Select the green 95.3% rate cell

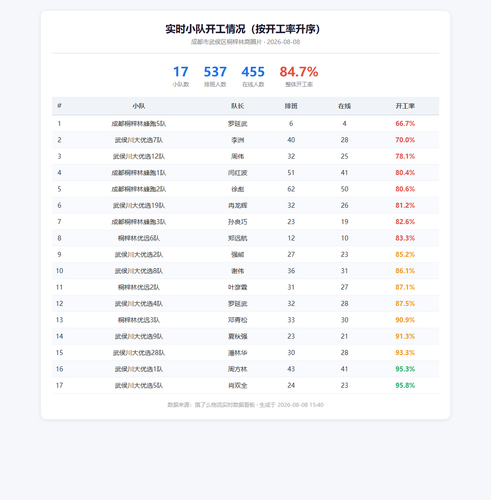(405, 369)
